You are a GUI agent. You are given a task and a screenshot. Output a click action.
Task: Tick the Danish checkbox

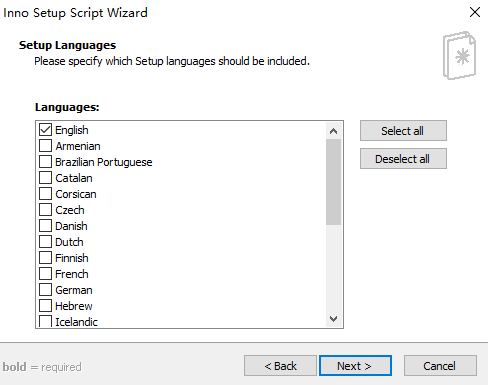(45, 226)
